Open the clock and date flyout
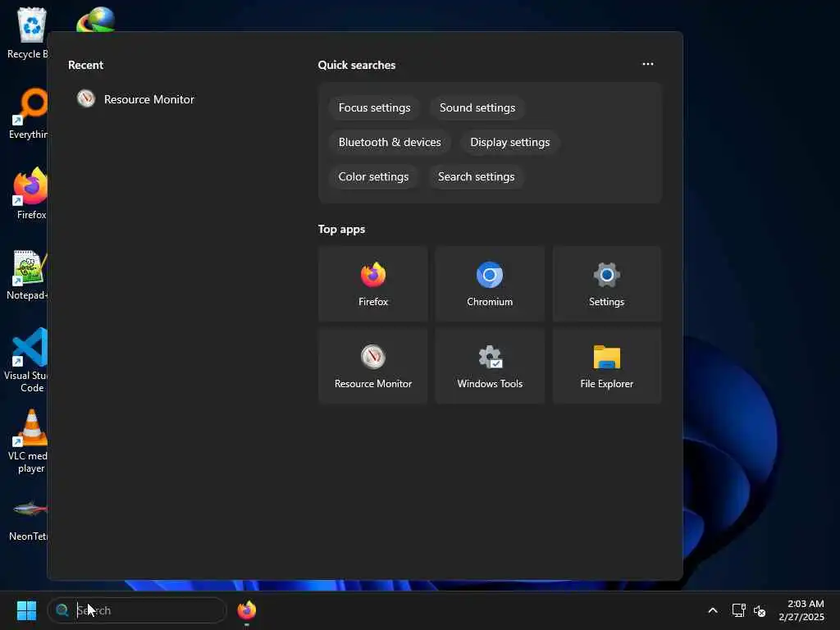Screen dimensions: 840x630 801,610
